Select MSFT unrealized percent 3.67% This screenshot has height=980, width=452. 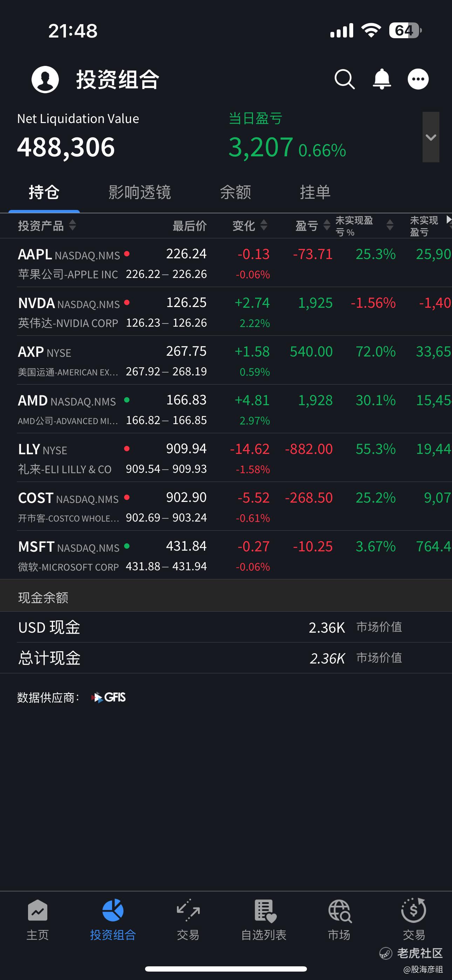click(376, 546)
